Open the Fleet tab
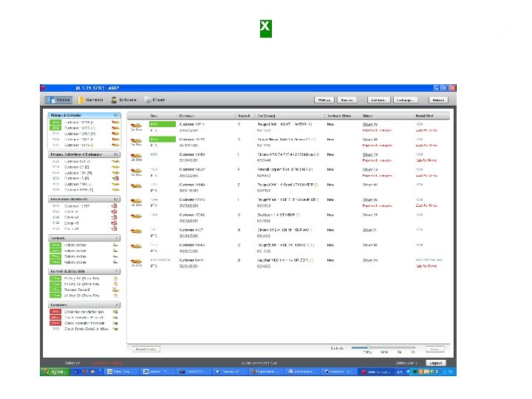The image size is (532, 399). point(154,100)
